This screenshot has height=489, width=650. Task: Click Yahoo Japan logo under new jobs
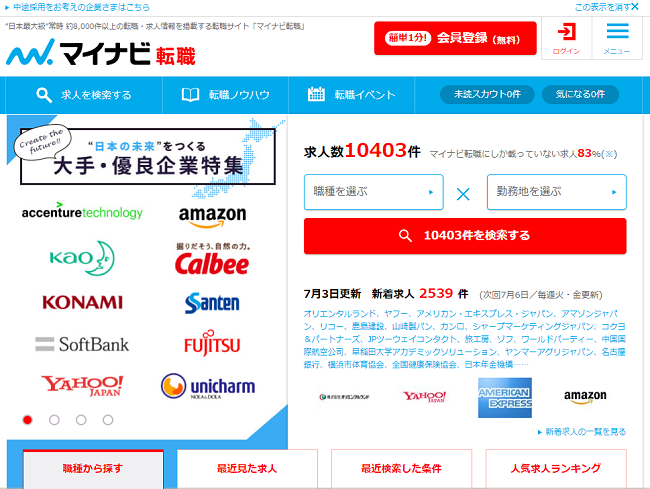(424, 397)
